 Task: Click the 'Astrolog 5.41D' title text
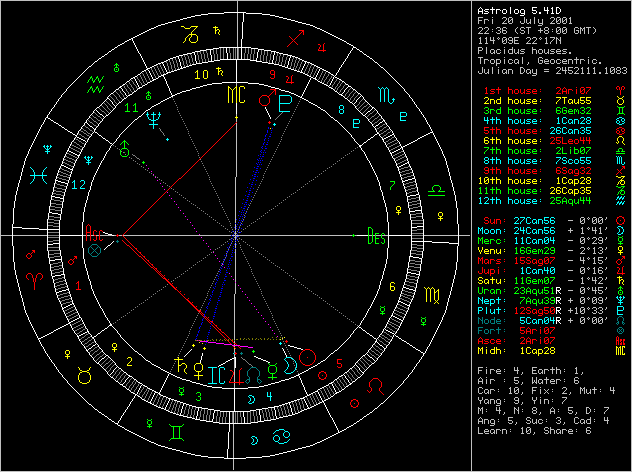[x=519, y=11]
